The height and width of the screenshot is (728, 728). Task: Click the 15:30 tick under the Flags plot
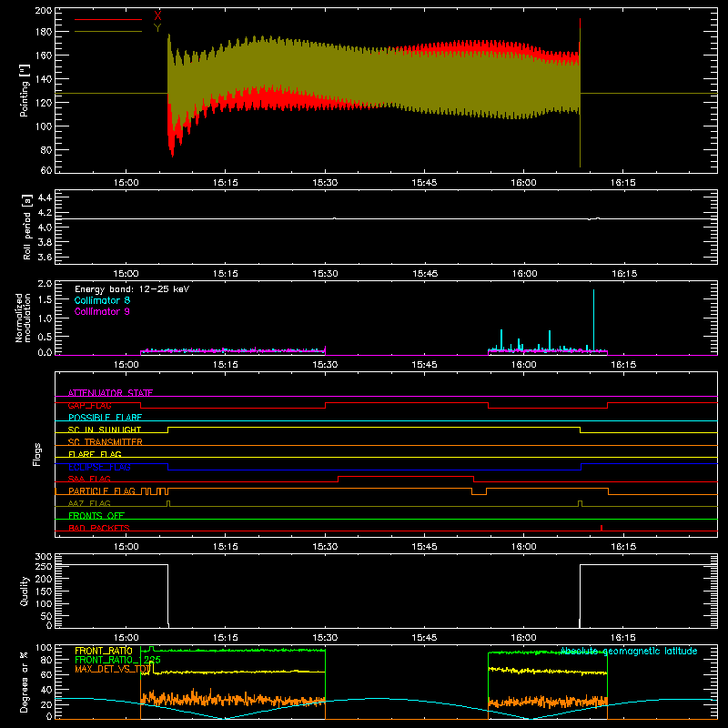pos(325,547)
